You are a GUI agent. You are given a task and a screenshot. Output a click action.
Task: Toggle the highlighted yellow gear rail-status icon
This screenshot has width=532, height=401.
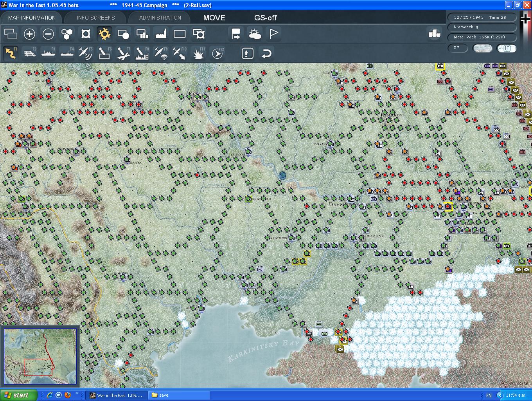tap(104, 34)
